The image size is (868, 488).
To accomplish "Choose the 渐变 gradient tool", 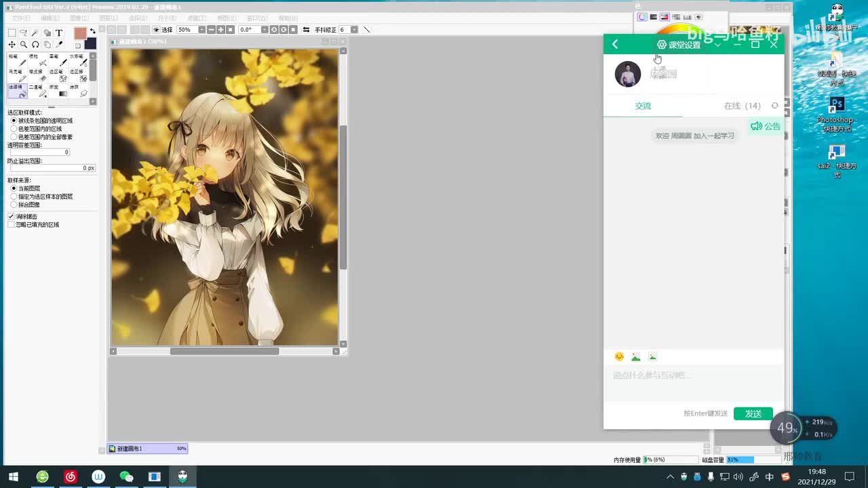I will [58, 91].
